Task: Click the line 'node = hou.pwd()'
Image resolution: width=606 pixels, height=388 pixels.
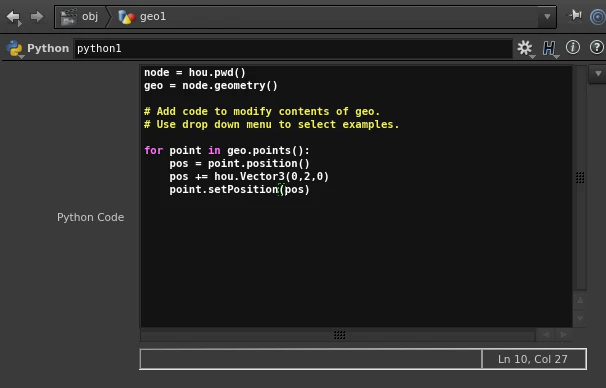Action: click(x=195, y=73)
